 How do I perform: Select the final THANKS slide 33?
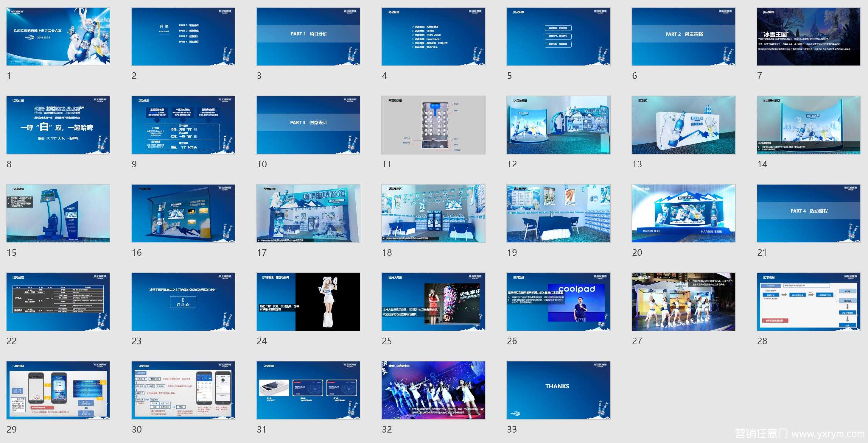[x=558, y=390]
